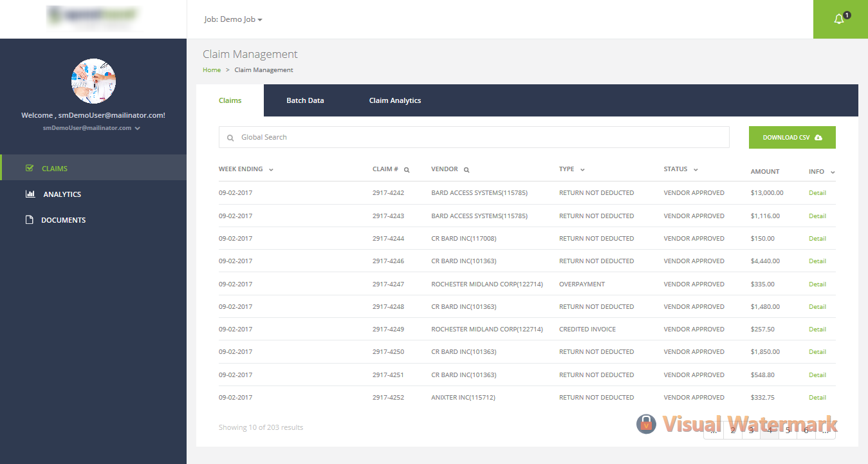Switch to the Claims tab

(230, 100)
